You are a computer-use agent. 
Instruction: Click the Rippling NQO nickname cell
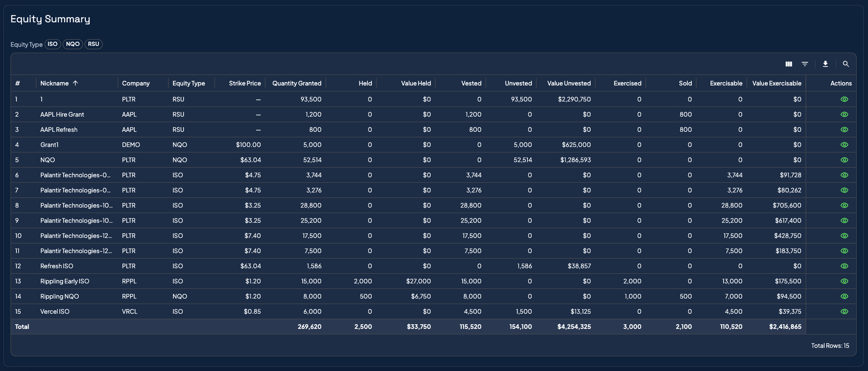pos(60,296)
